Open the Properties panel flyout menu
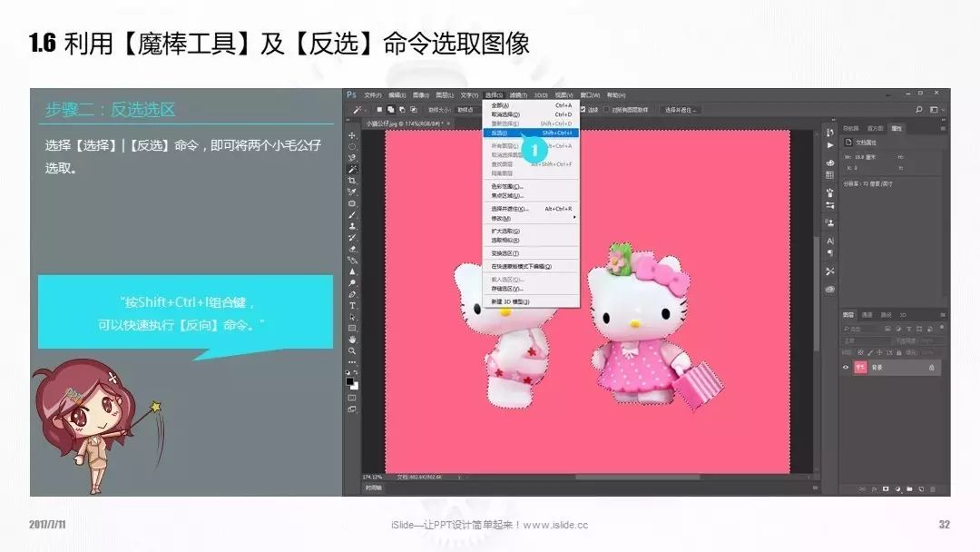The height and width of the screenshot is (552, 980). 943,128
